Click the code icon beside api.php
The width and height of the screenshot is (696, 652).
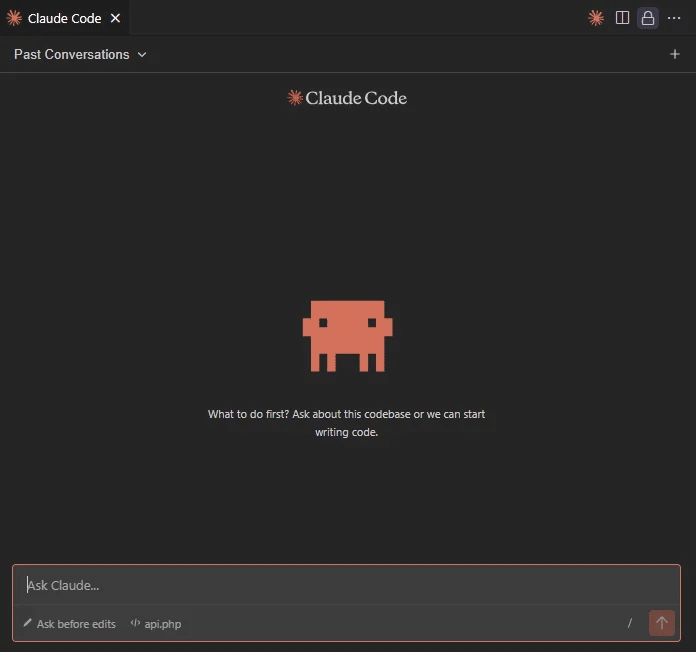(135, 623)
